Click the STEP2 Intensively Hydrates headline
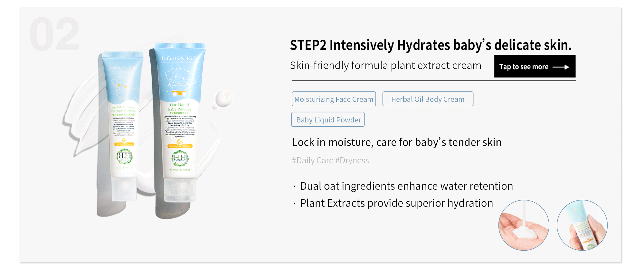The width and height of the screenshot is (644, 270). pos(431,45)
